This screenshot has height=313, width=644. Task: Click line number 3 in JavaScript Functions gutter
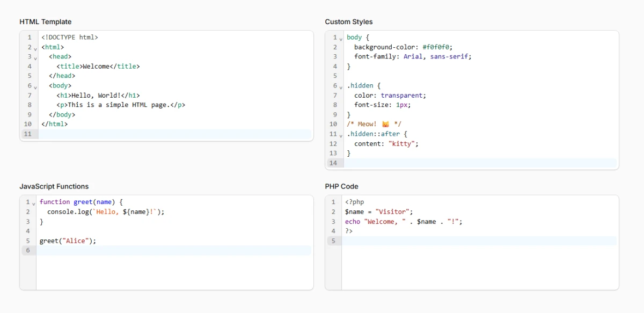click(x=28, y=221)
